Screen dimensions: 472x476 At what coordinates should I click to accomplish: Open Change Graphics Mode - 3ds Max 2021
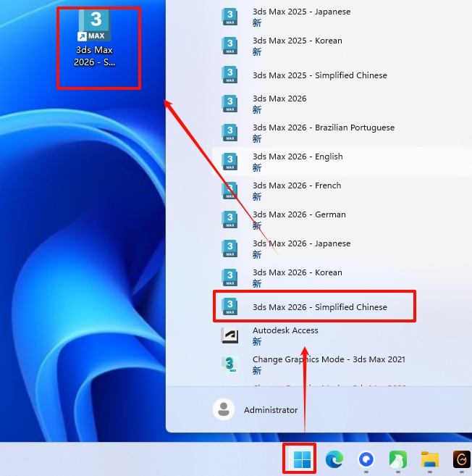pyautogui.click(x=328, y=360)
